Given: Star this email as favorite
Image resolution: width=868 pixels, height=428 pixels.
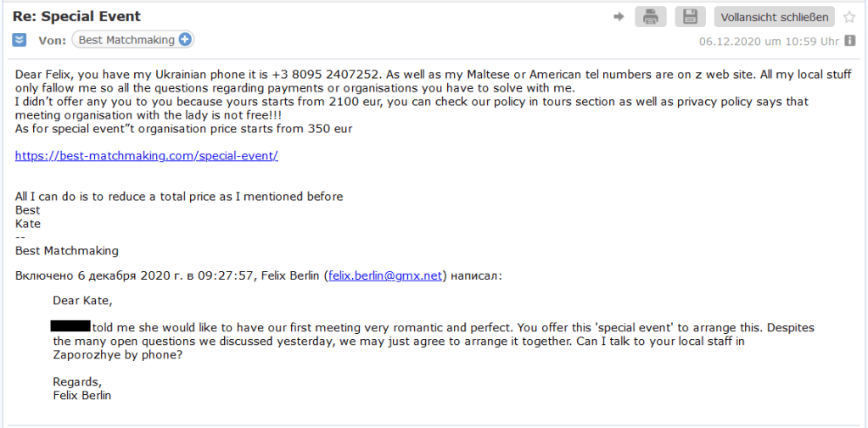Looking at the screenshot, I should click(849, 17).
